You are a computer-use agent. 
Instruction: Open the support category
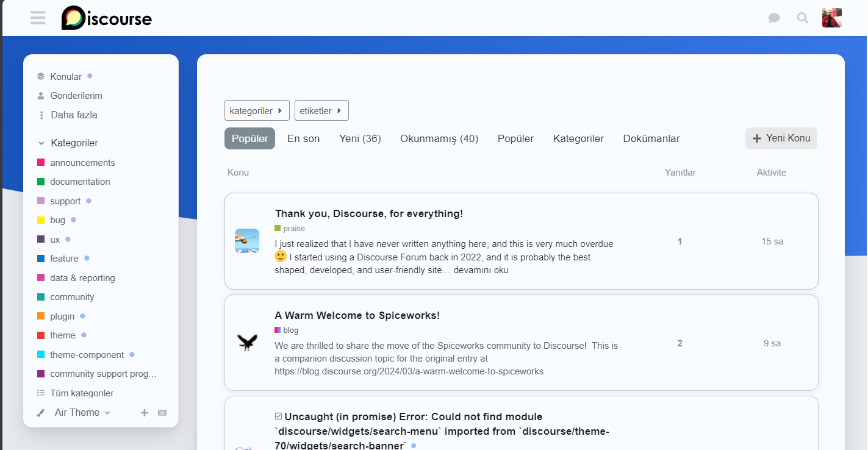(65, 201)
